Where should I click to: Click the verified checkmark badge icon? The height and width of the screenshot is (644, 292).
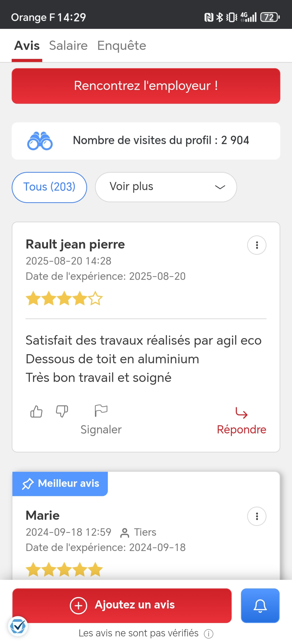click(18, 626)
